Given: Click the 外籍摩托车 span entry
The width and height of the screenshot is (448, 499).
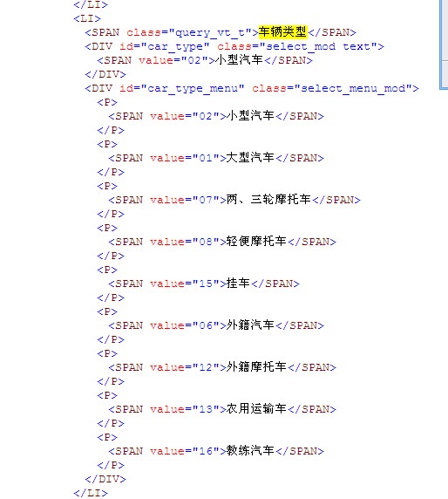Looking at the screenshot, I should pyautogui.click(x=222, y=367).
